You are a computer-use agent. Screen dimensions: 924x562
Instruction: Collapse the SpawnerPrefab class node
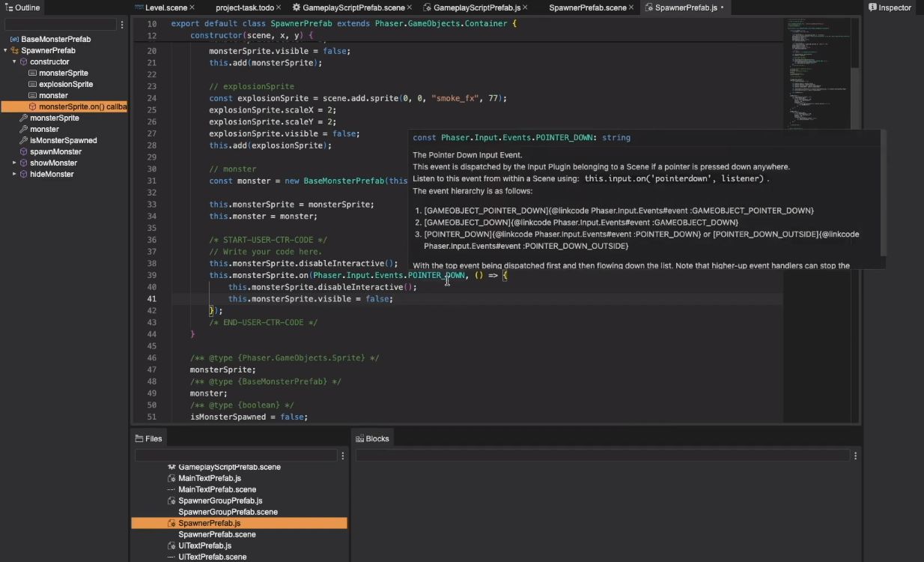point(5,50)
